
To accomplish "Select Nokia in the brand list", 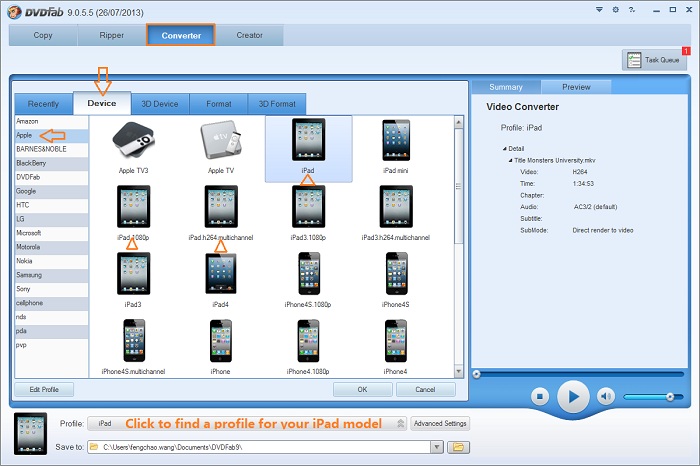I will click(52, 261).
